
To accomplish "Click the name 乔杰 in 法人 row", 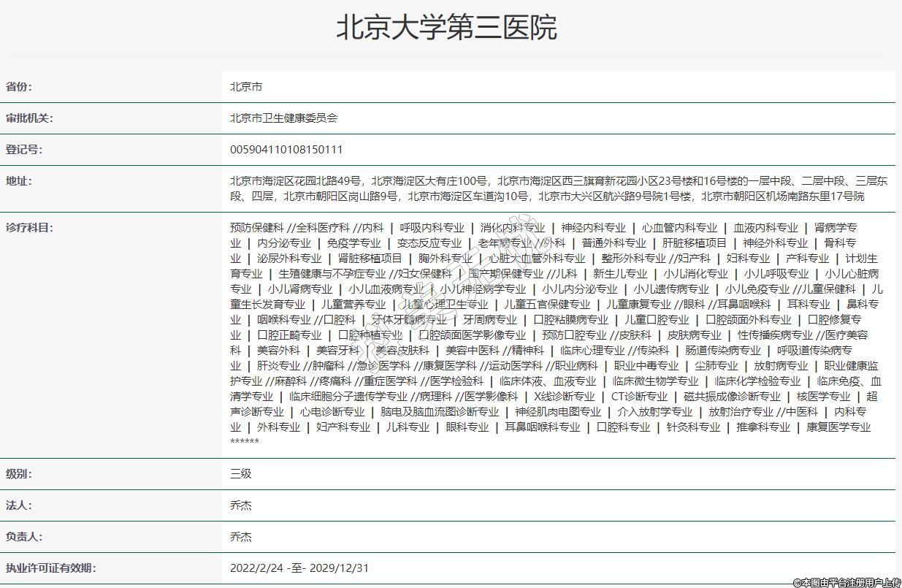I will click(241, 505).
